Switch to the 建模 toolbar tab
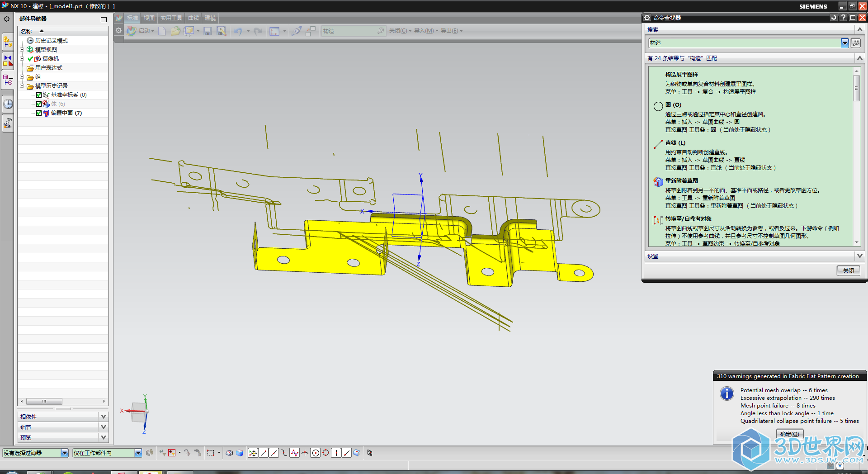Screen dimensions: 868x474 [x=210, y=18]
